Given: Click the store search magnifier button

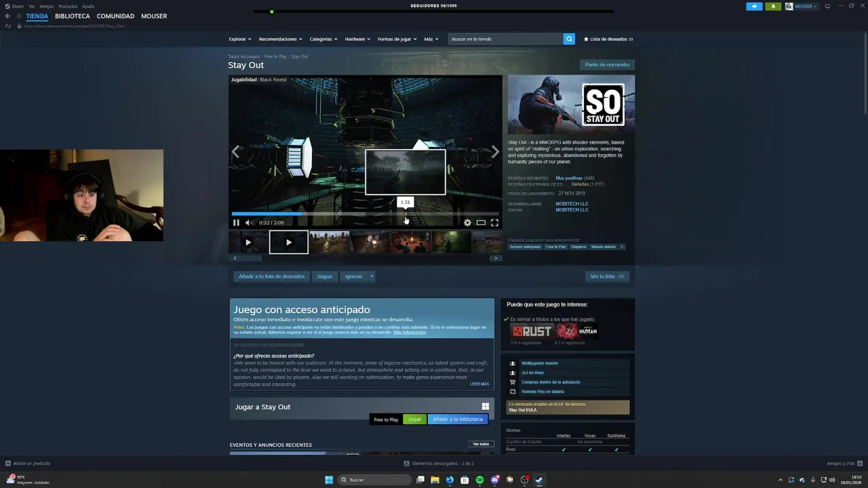Looking at the screenshot, I should pos(569,39).
